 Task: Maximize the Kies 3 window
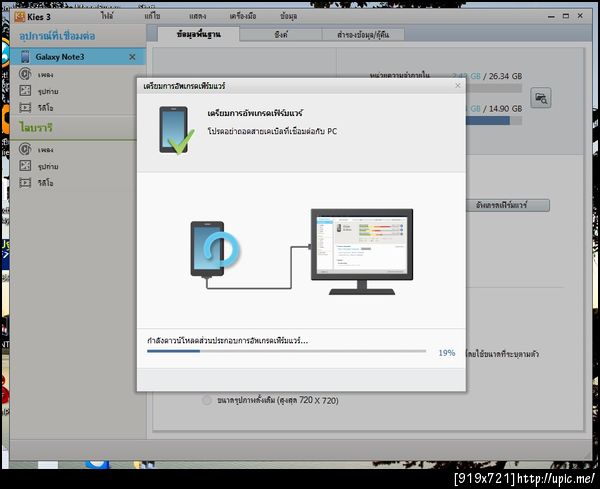click(566, 16)
